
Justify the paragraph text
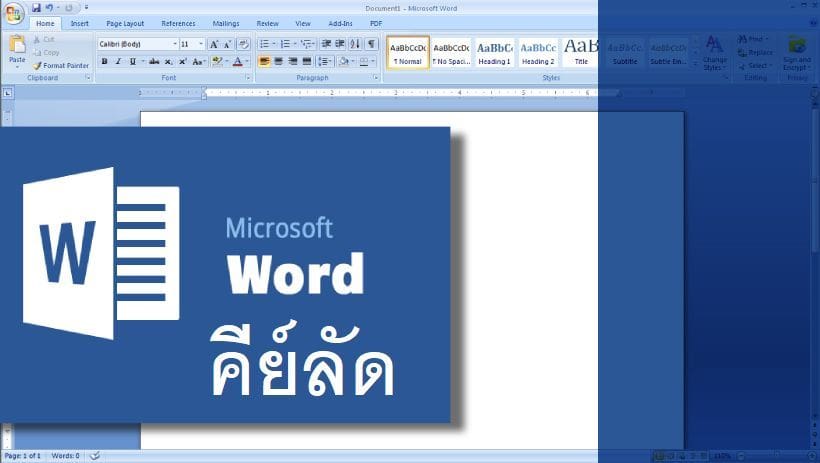coord(307,61)
